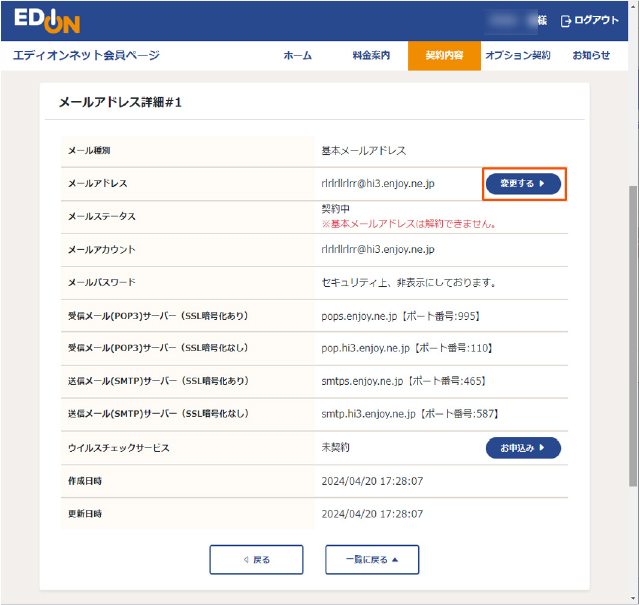Open the お知らせ tab
The height and width of the screenshot is (605, 639).
click(x=591, y=56)
